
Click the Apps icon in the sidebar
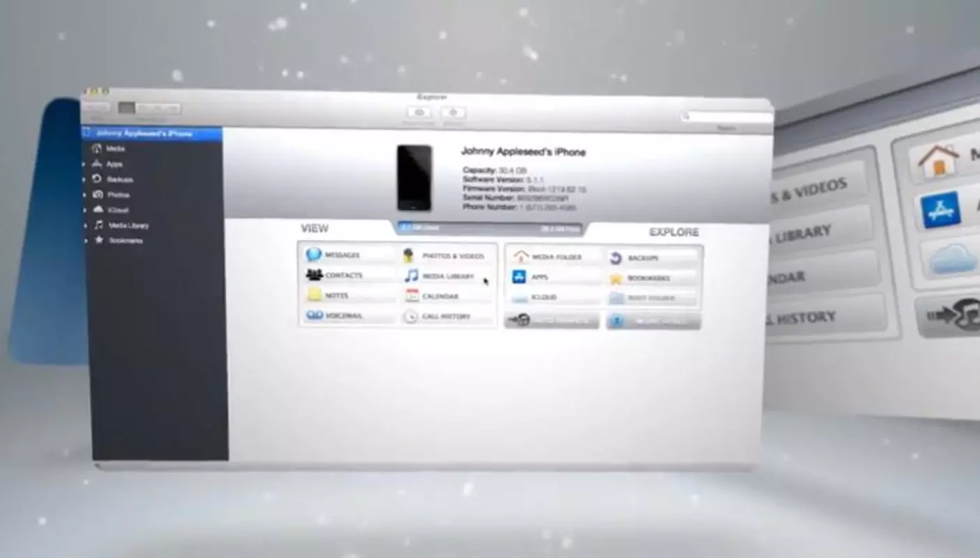(x=98, y=164)
